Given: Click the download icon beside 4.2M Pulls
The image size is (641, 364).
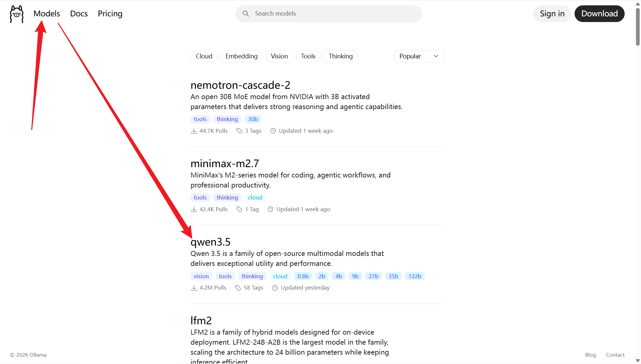Looking at the screenshot, I should tap(194, 288).
